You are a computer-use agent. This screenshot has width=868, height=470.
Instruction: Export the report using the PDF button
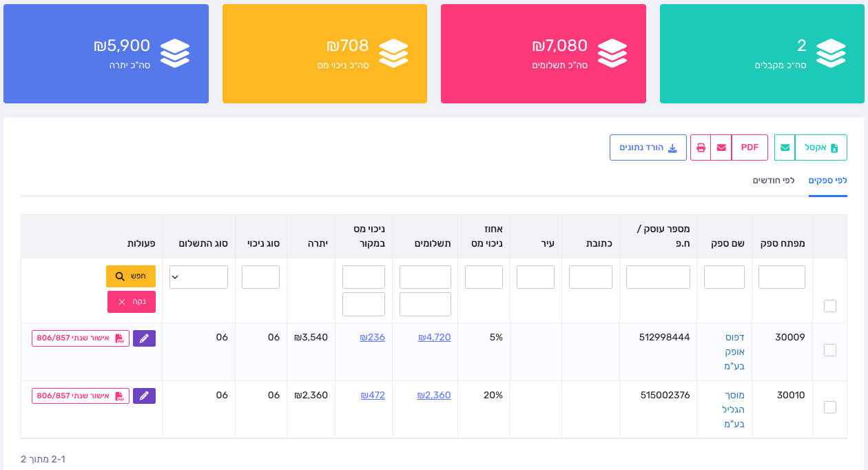(x=750, y=147)
